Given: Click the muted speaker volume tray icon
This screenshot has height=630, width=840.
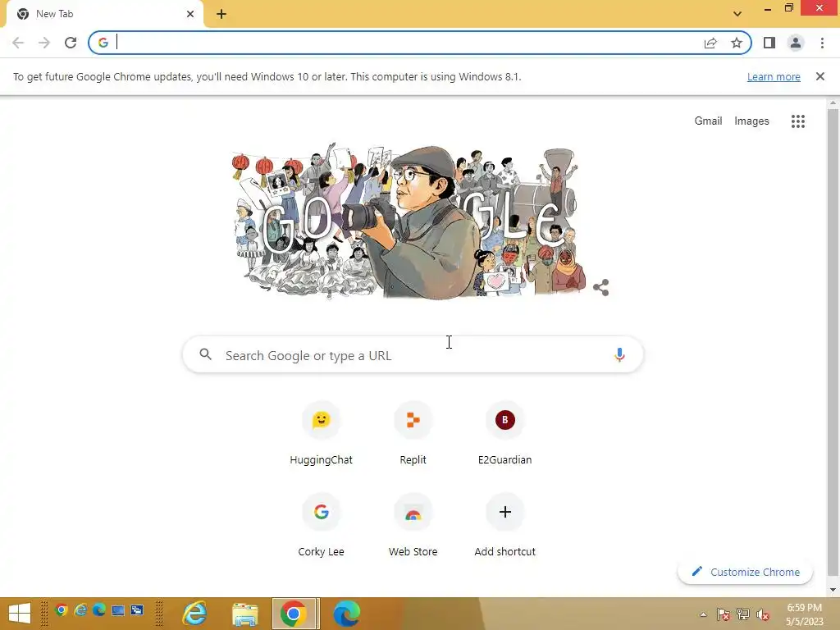Looking at the screenshot, I should click(x=763, y=614).
